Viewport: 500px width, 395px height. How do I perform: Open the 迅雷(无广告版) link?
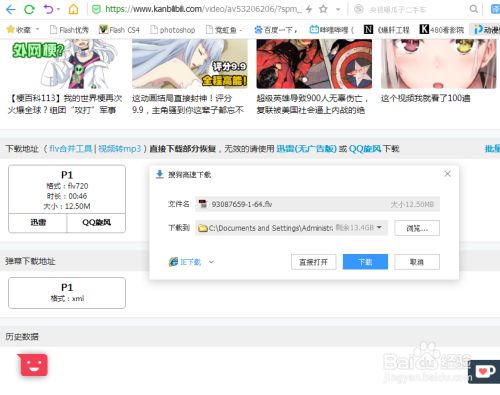click(306, 149)
